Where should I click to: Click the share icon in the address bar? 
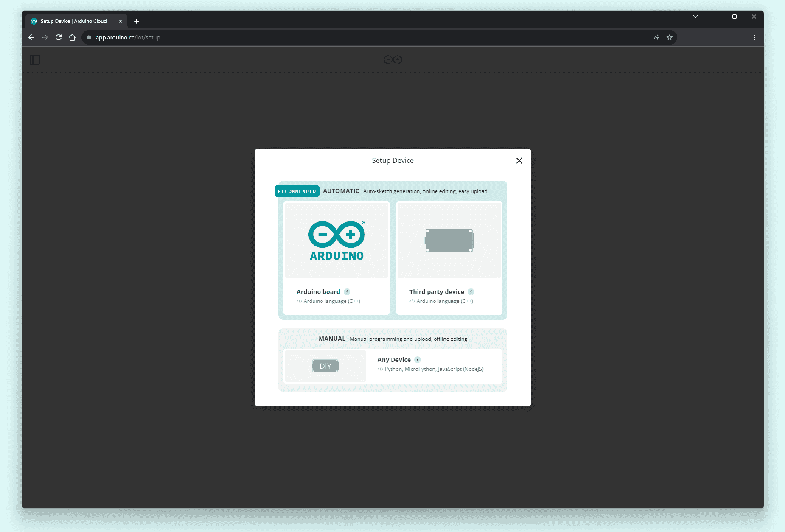656,37
